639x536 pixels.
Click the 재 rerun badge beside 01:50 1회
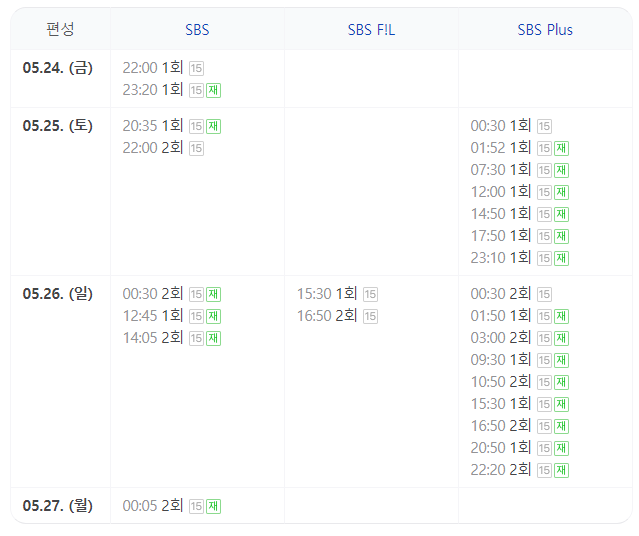[x=562, y=316]
